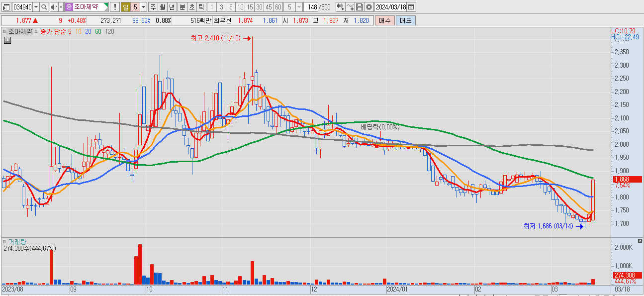Select the 45 interval button
This screenshot has width=644, height=296.
point(269,7)
